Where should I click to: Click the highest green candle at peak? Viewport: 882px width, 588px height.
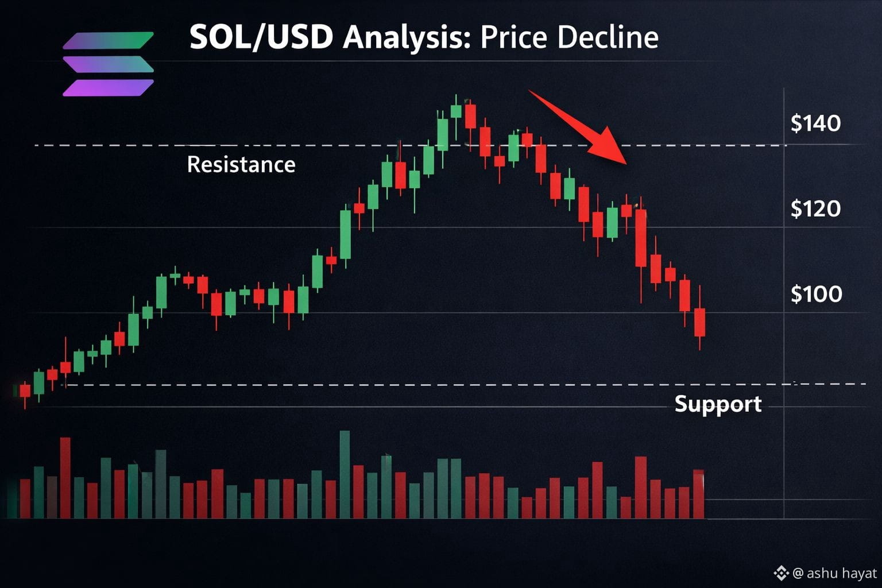coord(457,113)
